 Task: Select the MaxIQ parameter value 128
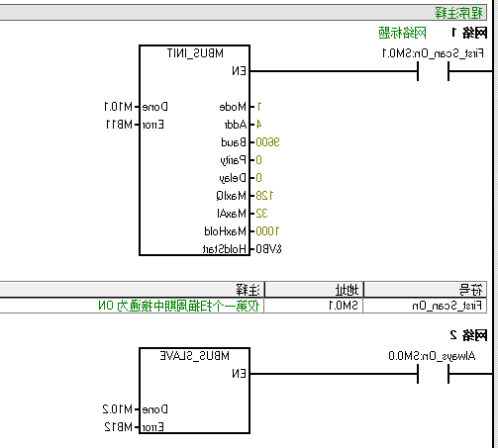tap(264, 196)
